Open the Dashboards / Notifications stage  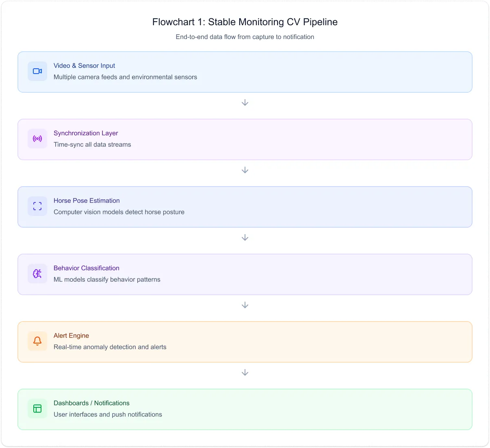245,409
